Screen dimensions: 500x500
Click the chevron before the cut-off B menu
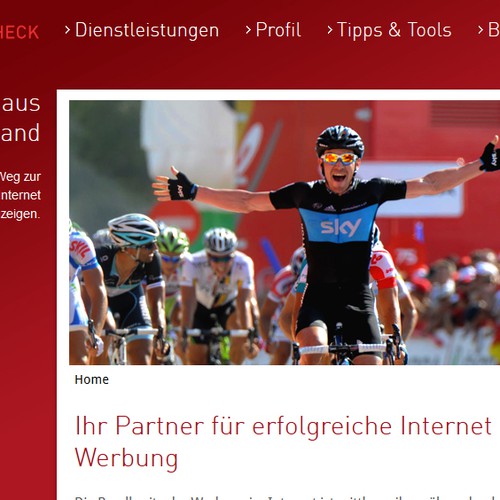click(x=480, y=30)
